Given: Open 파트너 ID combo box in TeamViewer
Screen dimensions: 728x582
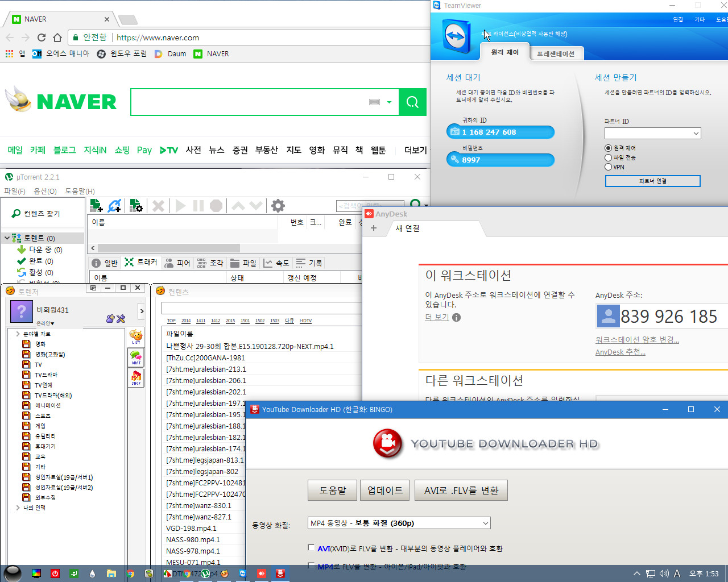Looking at the screenshot, I should coord(652,133).
